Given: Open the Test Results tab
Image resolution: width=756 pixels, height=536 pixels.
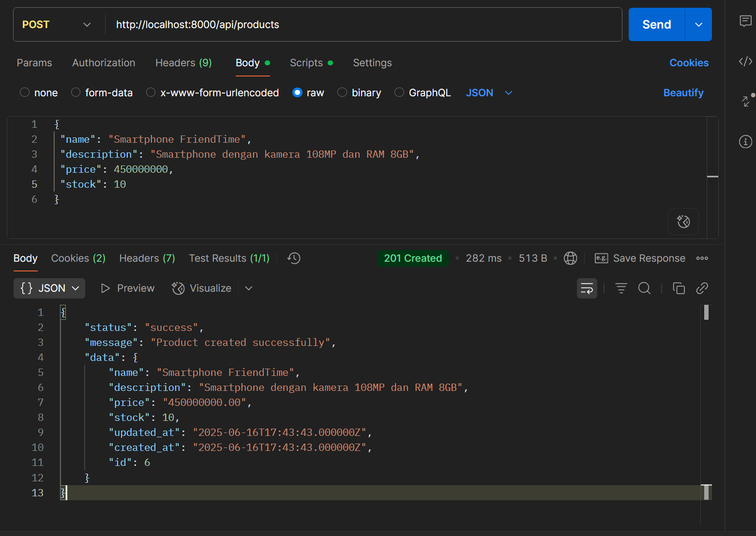Looking at the screenshot, I should point(229,258).
